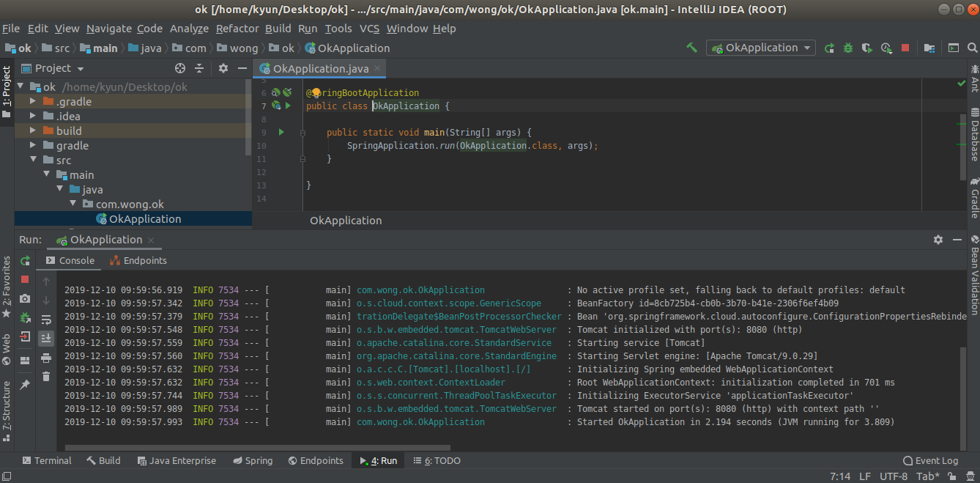Click the Spring bean gutter icon on line 6
980x483 pixels.
pos(276,93)
